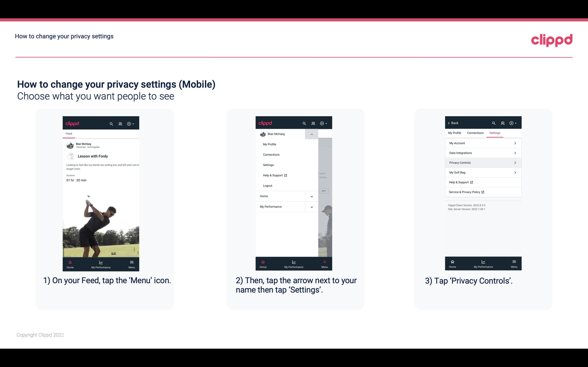Select Logout option from user menu
The image size is (588, 367).
268,186
